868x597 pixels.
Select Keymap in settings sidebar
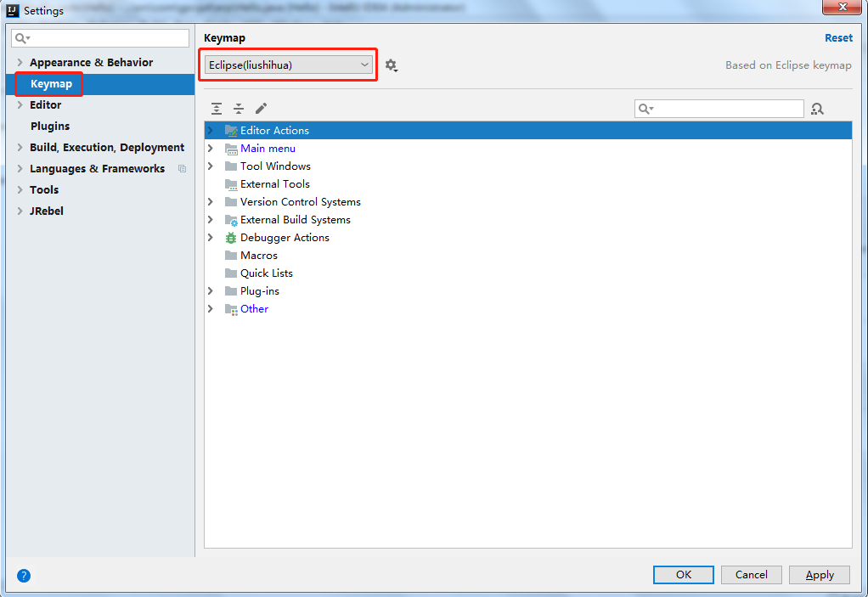[x=100, y=84]
